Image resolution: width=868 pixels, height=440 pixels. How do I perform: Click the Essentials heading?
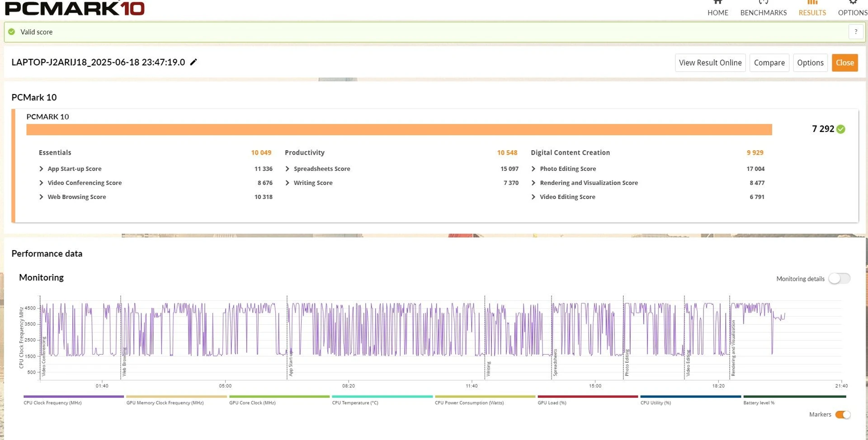55,153
